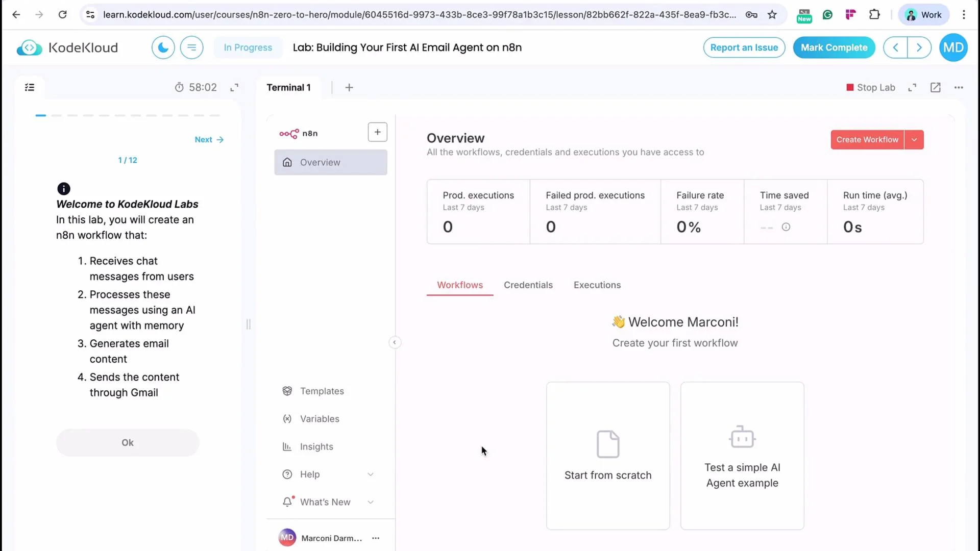The width and height of the screenshot is (980, 551).
Task: Reload the page with refresh icon
Action: [x=62, y=15]
